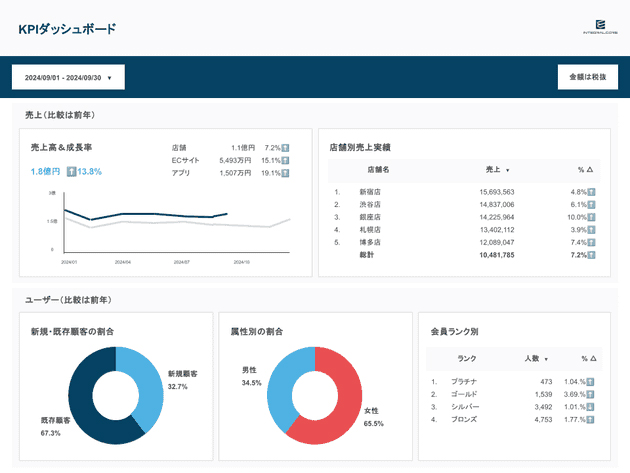Click the 店舗名 column header
Screen dimensions: 630x473
[x=378, y=170]
